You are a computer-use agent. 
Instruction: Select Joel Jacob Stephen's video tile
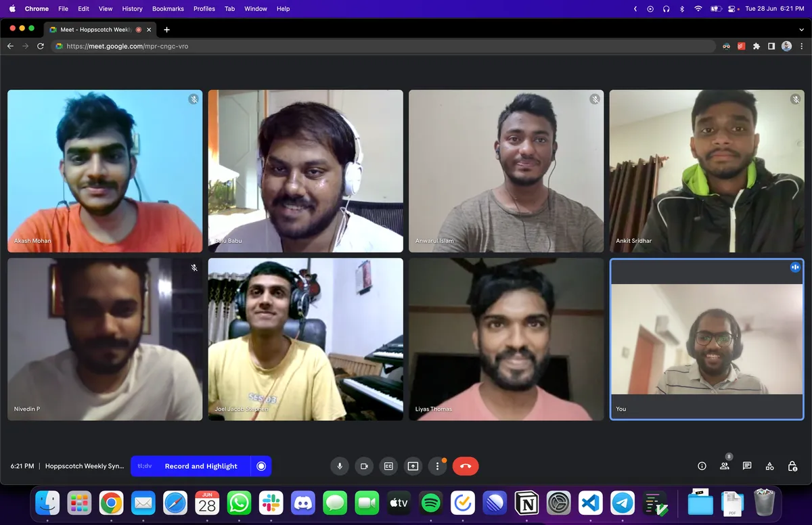pyautogui.click(x=306, y=339)
